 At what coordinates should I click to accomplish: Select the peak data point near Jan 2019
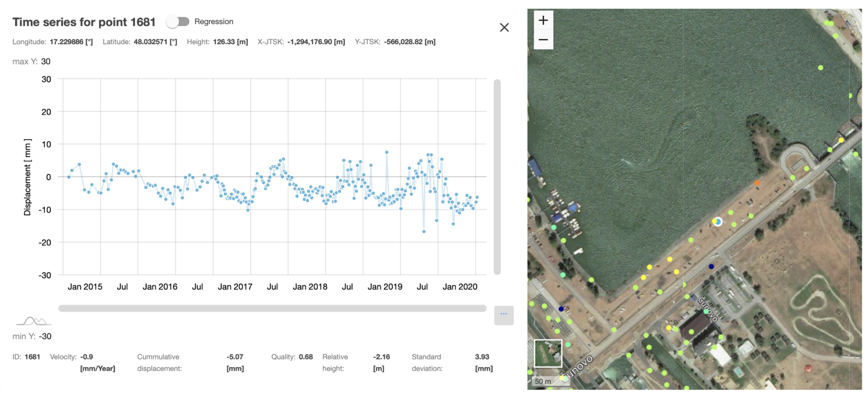[386, 151]
